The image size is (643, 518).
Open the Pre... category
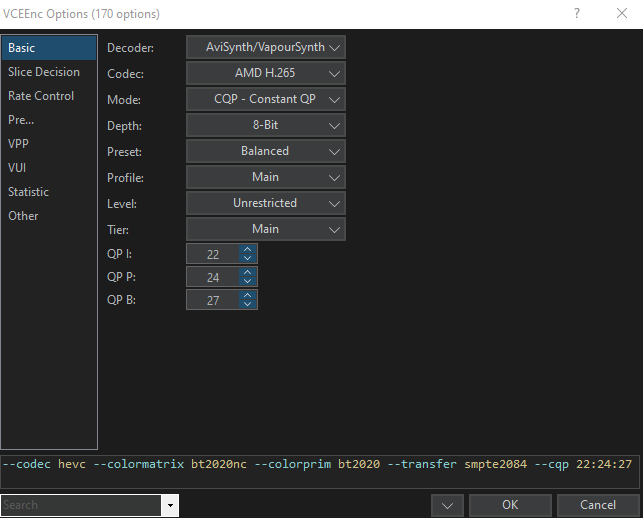click(49, 120)
